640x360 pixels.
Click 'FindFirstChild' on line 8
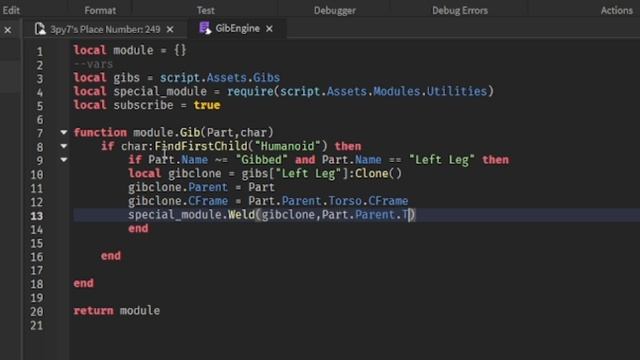(x=201, y=146)
